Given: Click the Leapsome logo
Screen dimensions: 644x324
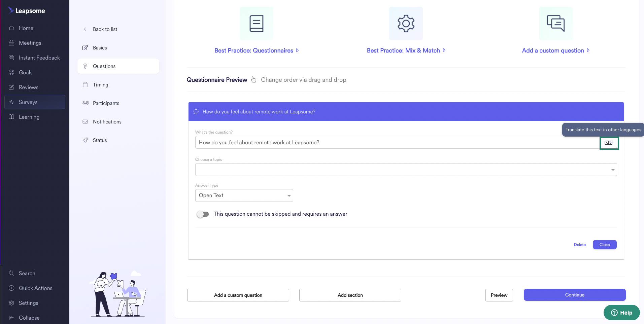Looking at the screenshot, I should coord(26,10).
